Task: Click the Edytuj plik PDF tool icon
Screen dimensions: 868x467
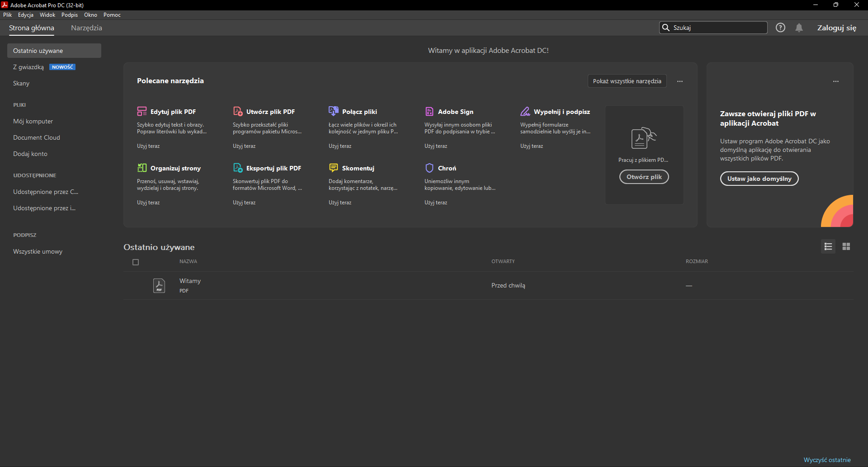Action: [x=142, y=111]
